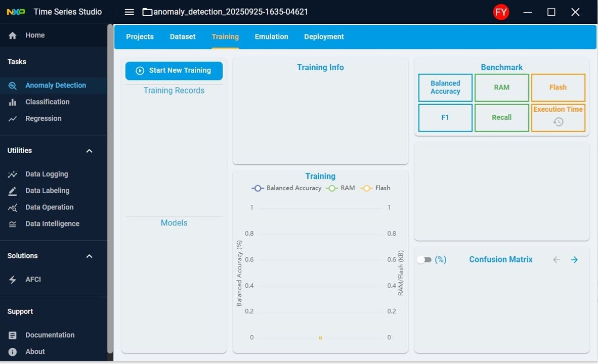The height and width of the screenshot is (364, 598).
Task: Click the play icon in Start New Training
Action: (x=140, y=70)
